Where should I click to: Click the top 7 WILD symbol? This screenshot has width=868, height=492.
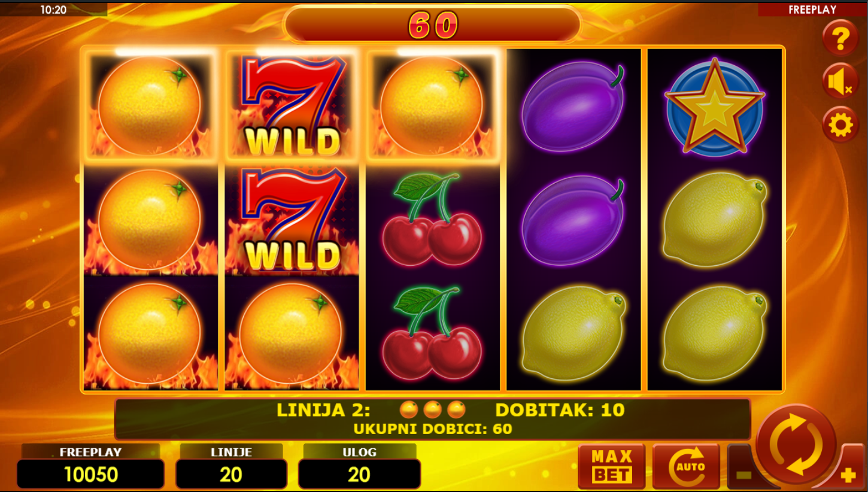click(292, 106)
